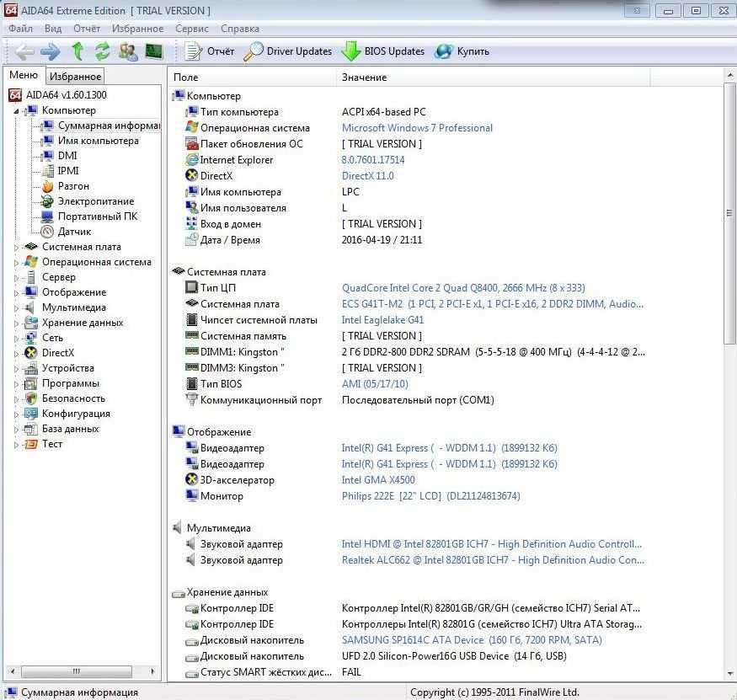Click the 3D-акселератор row icon
The image size is (737, 700).
191,479
